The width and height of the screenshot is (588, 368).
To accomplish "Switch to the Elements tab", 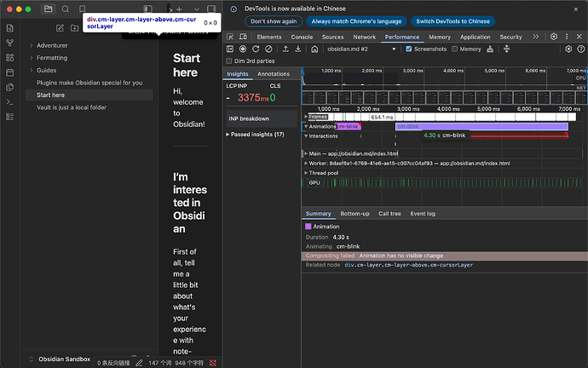I will [x=269, y=37].
